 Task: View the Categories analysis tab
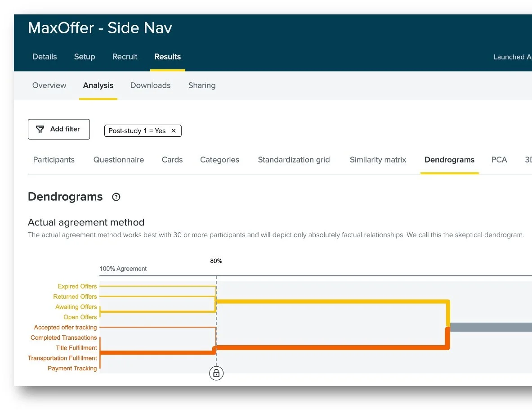pyautogui.click(x=219, y=160)
